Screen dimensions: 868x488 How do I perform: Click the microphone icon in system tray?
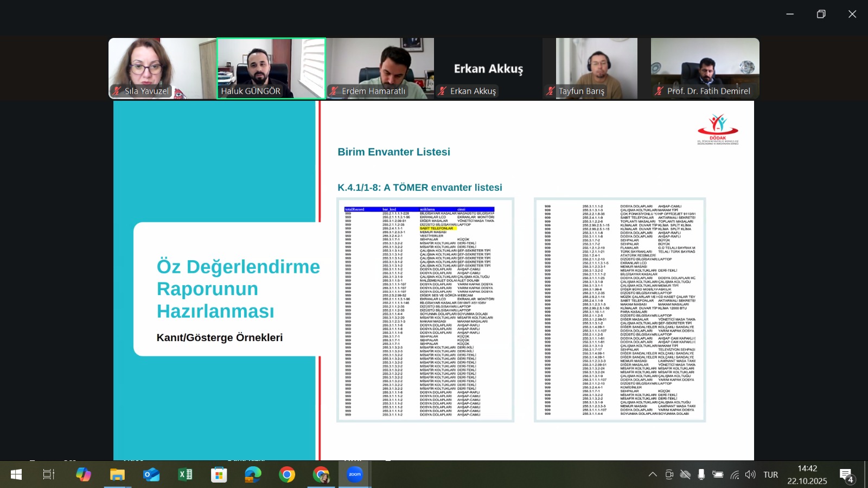click(701, 474)
